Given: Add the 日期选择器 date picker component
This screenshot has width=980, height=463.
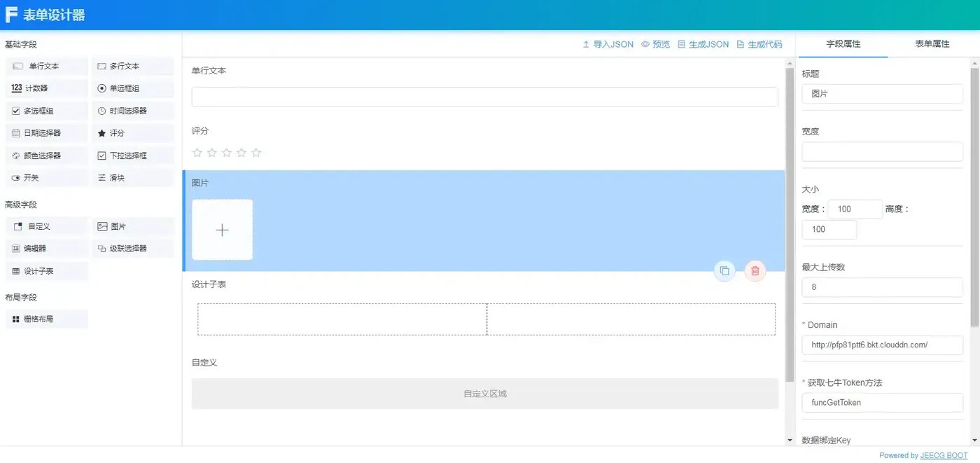Looking at the screenshot, I should click(47, 133).
